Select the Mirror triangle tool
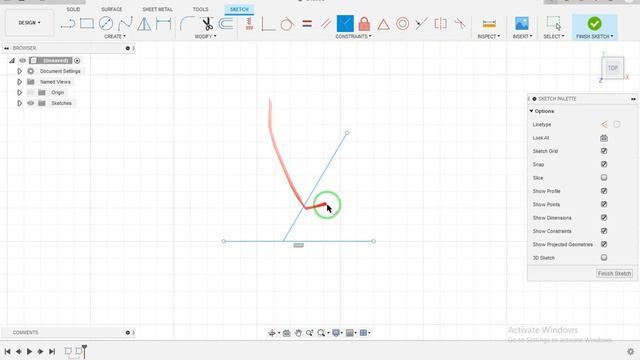The width and height of the screenshot is (640, 360). coord(144,24)
